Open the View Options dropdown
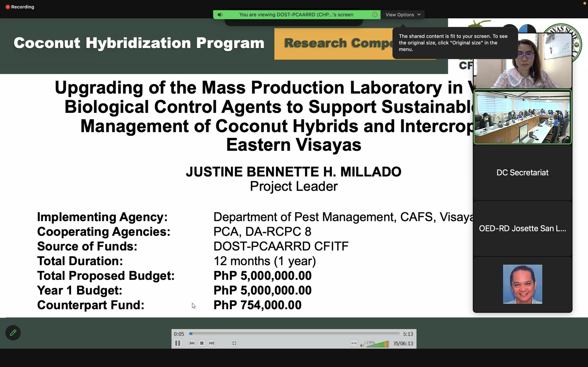588x367 pixels. (400, 14)
